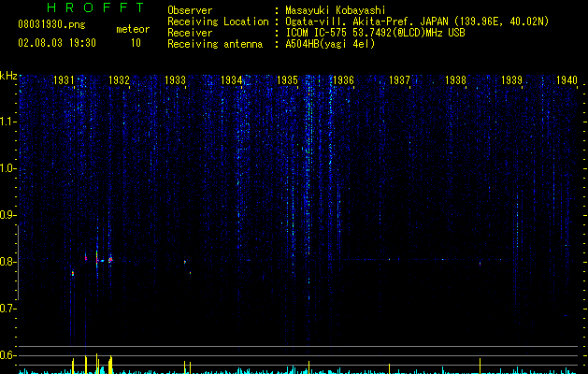Click the Receiver field label
588x374 pixels.
[x=190, y=33]
